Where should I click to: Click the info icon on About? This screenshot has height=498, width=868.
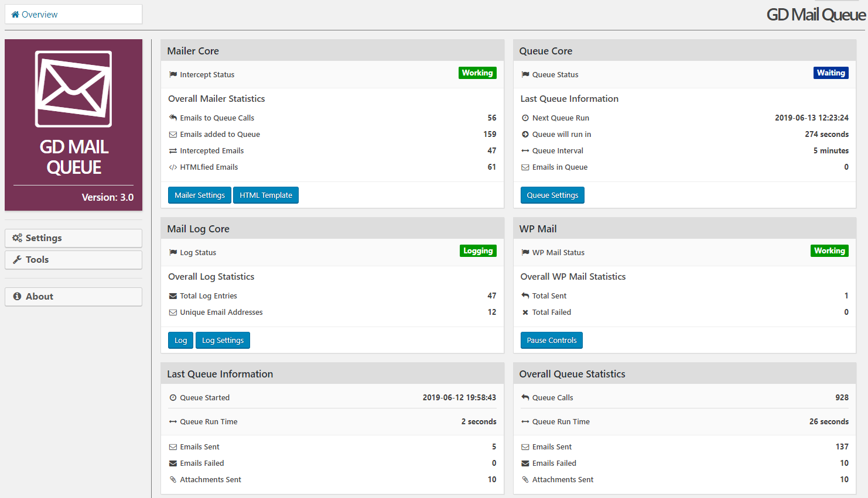(18, 297)
